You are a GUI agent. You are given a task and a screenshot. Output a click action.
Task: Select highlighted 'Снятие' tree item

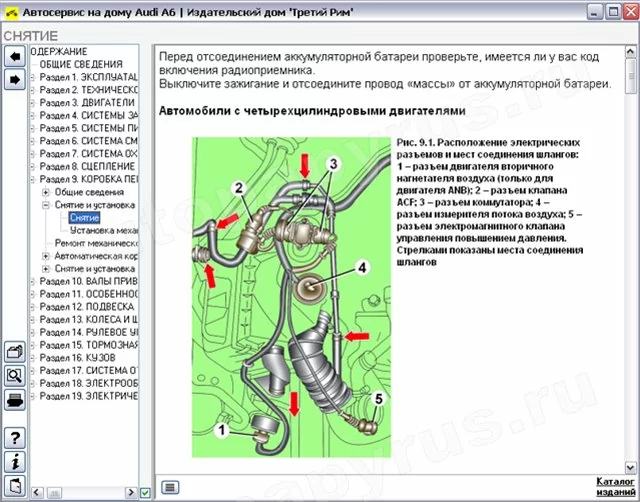84,218
